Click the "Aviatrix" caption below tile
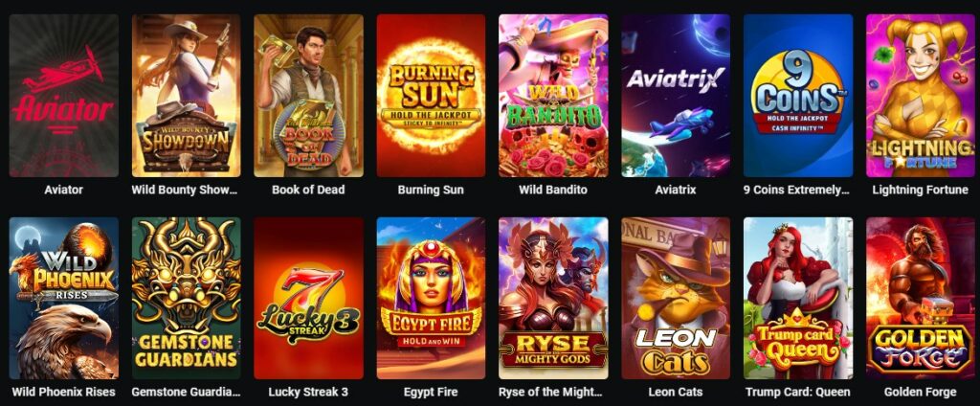The image size is (980, 406). (x=676, y=190)
